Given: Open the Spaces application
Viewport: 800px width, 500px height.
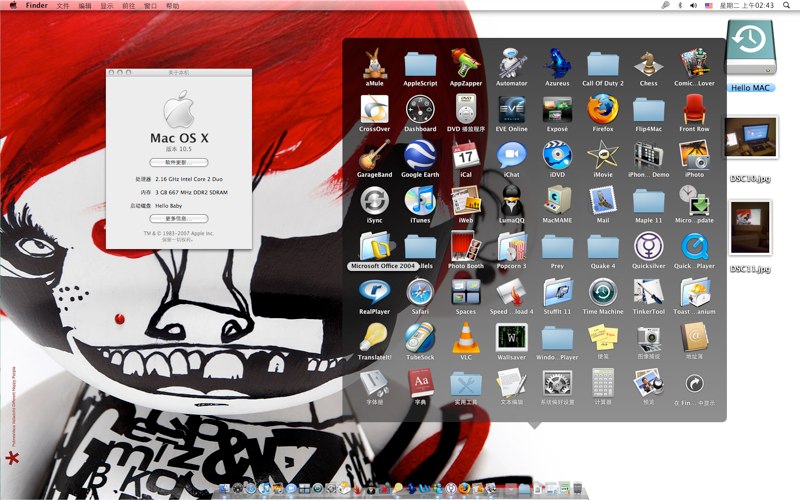Looking at the screenshot, I should coord(466,292).
